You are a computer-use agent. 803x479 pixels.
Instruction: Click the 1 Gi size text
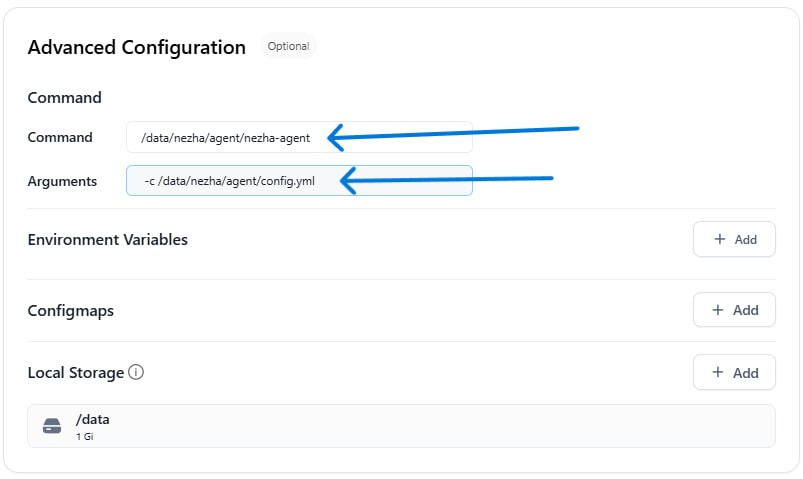pos(84,436)
